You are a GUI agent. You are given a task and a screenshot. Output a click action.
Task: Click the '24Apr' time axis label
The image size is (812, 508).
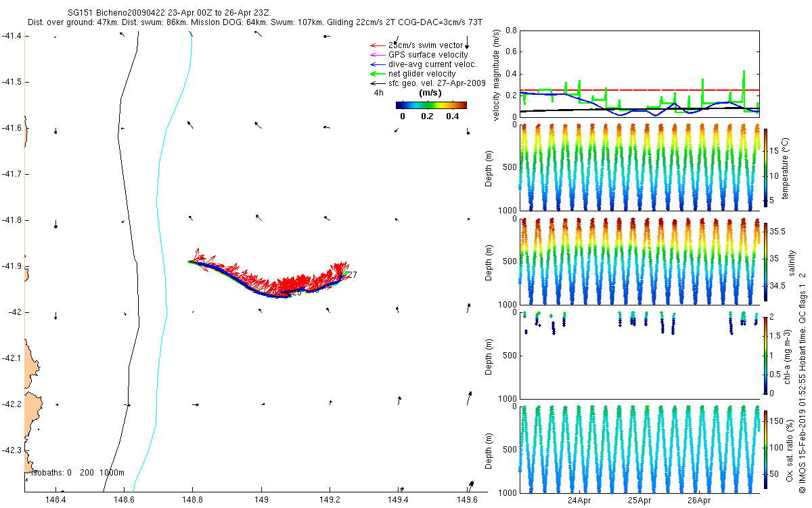click(x=579, y=501)
